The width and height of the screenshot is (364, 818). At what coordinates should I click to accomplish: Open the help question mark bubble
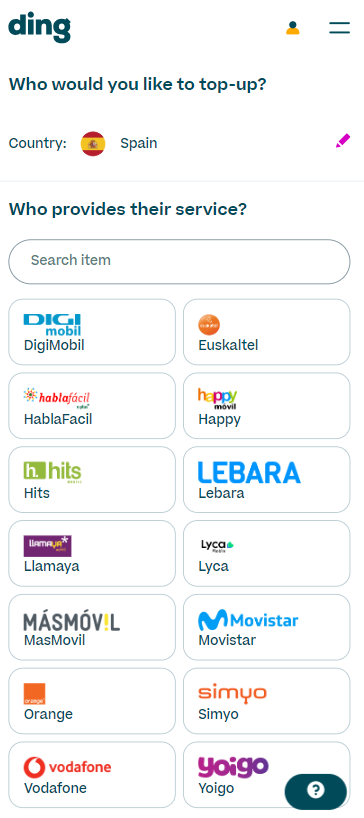pyautogui.click(x=316, y=791)
